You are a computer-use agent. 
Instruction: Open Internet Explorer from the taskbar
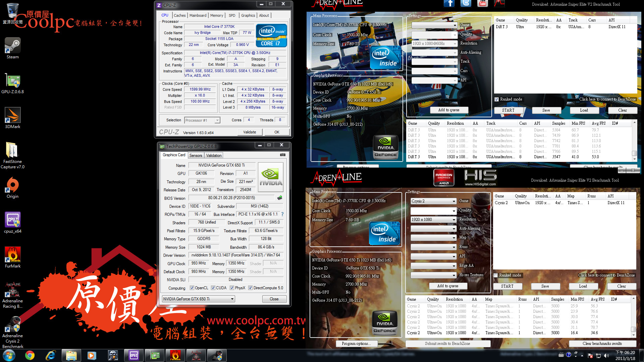[x=50, y=355]
